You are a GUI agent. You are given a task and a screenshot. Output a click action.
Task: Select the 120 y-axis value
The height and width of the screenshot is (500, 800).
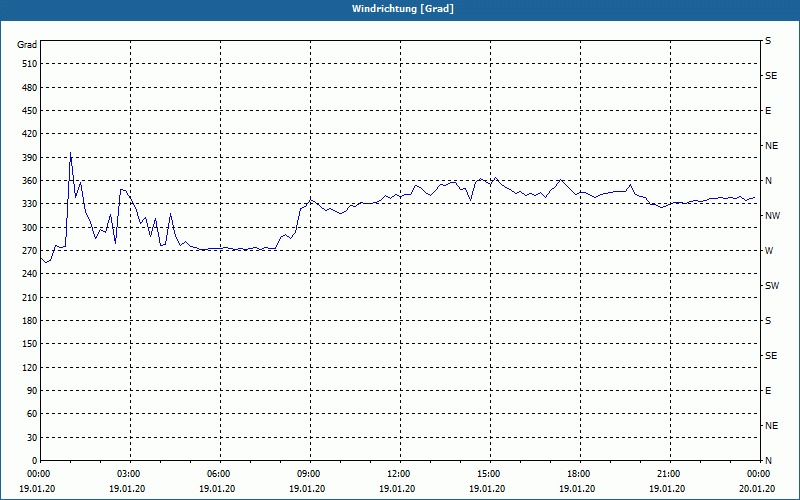(30, 367)
